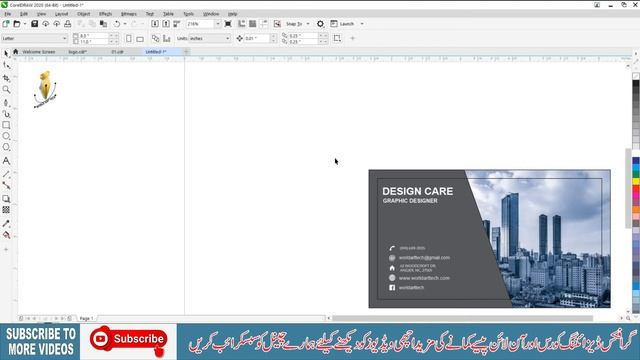Select the Crop tool
This screenshot has width=640, height=360.
pos(6,78)
